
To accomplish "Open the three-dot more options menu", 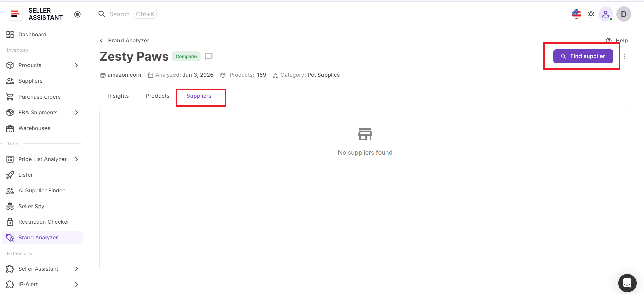I will pyautogui.click(x=624, y=56).
